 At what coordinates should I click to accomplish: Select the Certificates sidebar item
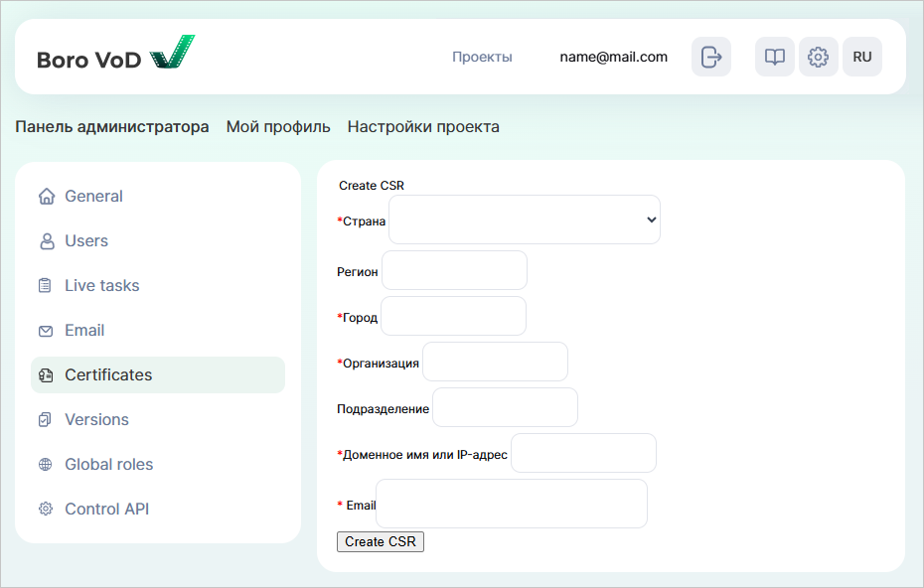point(158,374)
